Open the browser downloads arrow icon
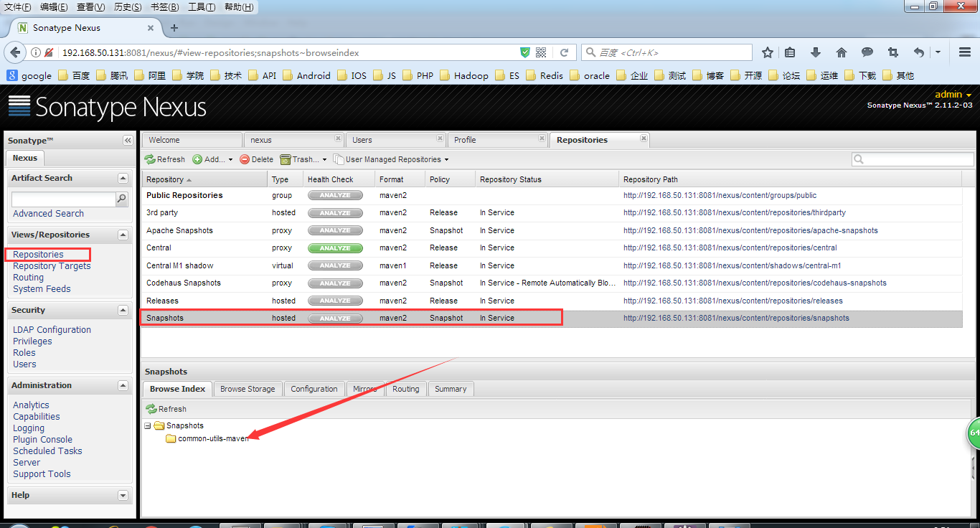980x528 pixels. [x=816, y=52]
